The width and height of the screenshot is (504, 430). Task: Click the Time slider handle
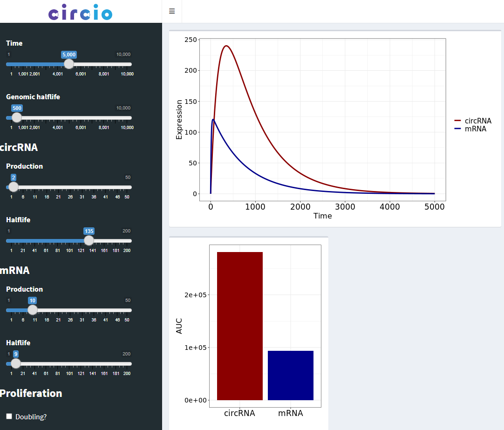pos(69,64)
